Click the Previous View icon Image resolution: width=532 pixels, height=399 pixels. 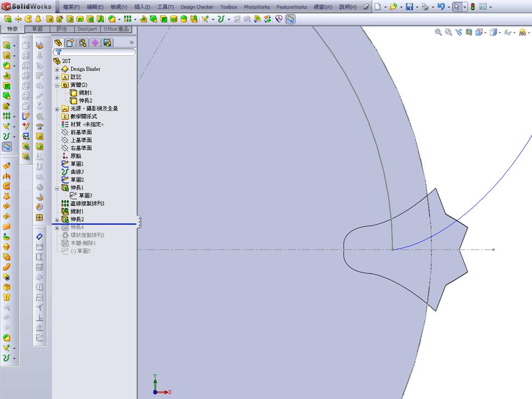459,32
